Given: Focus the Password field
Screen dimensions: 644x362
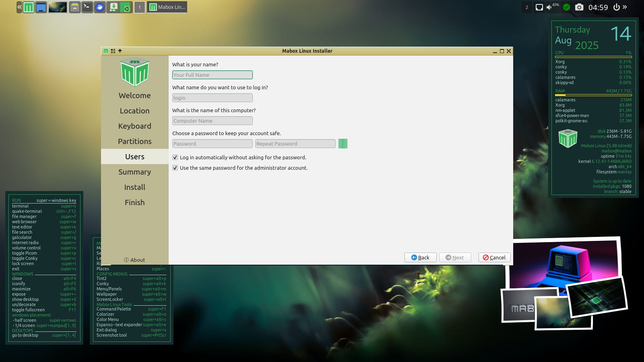Looking at the screenshot, I should tap(213, 144).
